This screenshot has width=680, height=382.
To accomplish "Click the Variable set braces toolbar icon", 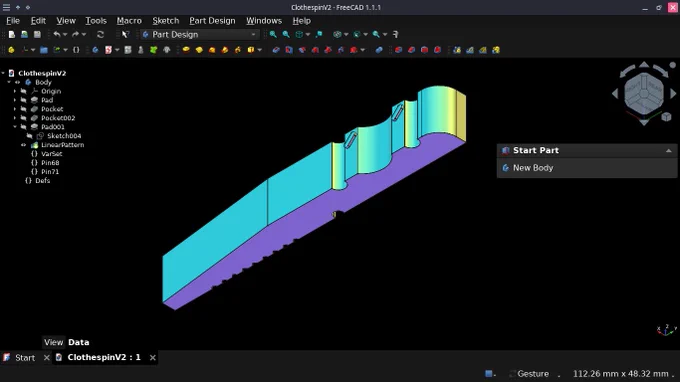I will 76,50.
